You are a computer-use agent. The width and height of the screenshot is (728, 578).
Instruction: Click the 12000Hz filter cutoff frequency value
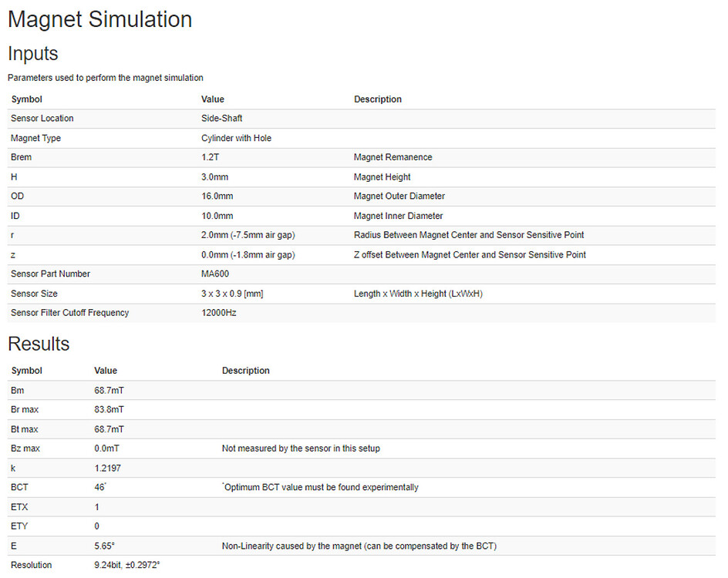pos(219,313)
